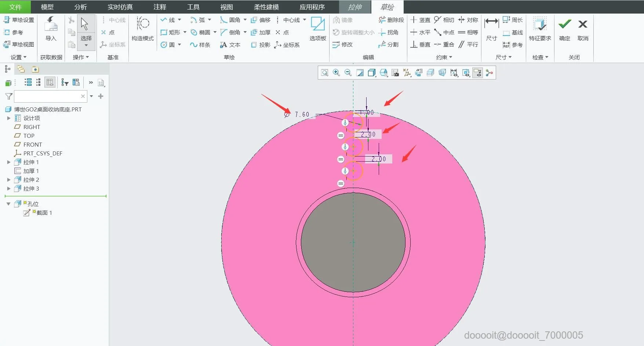Screen dimensions: 644x346
Task: Expand the 拉伸 1 feature node
Action: 8,162
